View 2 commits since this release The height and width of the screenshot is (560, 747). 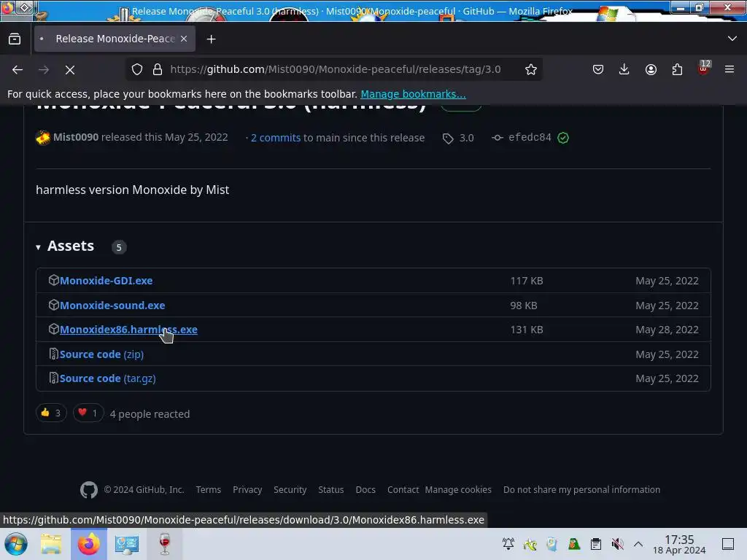click(x=276, y=138)
